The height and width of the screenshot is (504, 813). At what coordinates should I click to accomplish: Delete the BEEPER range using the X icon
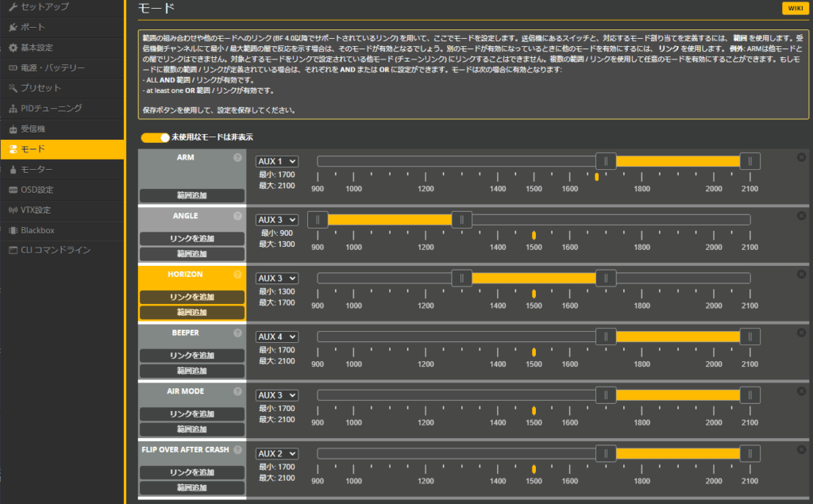click(x=801, y=333)
